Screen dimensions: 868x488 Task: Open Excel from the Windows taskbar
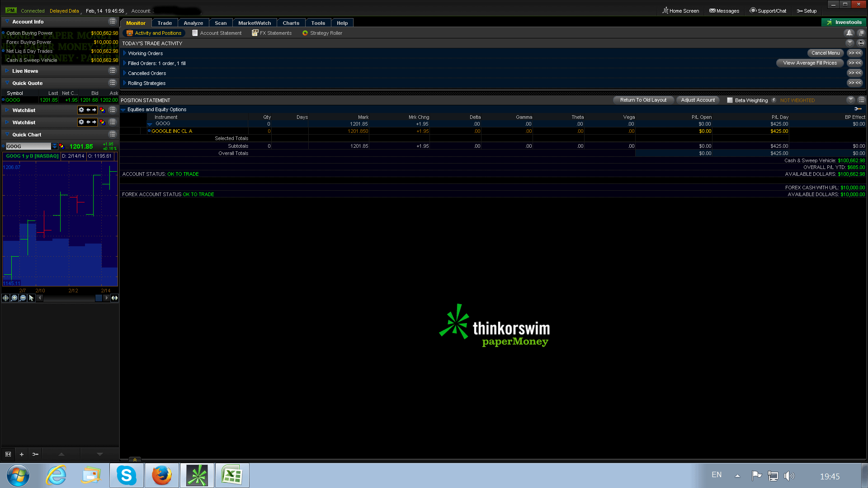pos(232,475)
